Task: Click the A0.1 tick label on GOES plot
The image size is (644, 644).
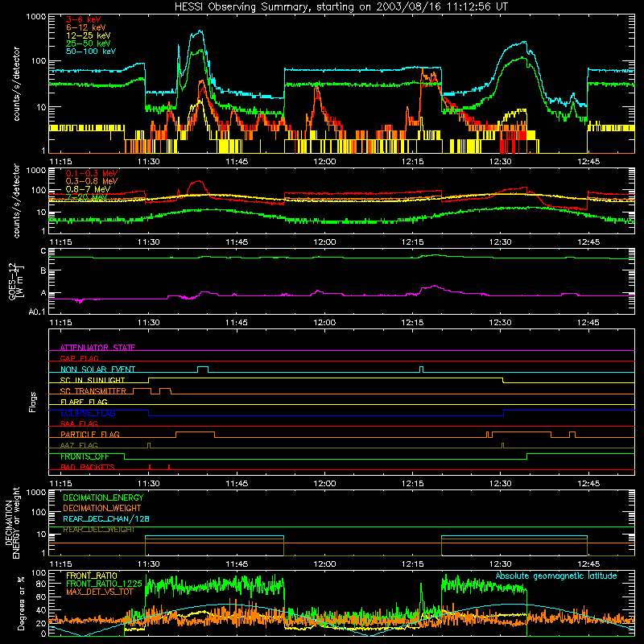Action: click(x=37, y=312)
